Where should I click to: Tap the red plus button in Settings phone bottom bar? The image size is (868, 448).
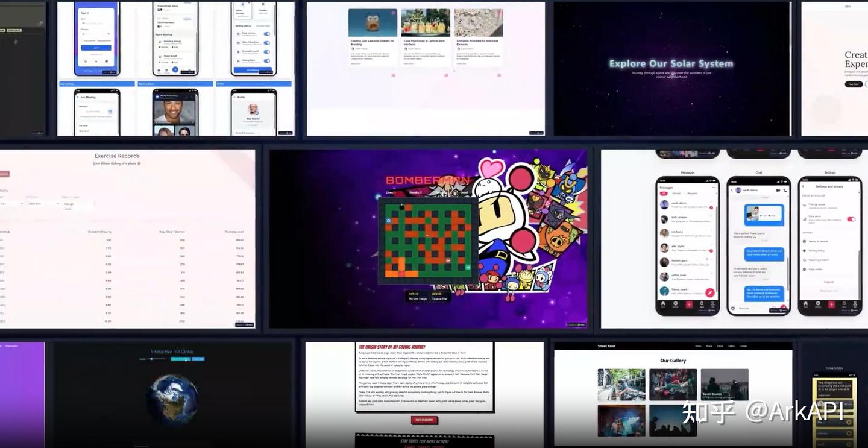(831, 304)
